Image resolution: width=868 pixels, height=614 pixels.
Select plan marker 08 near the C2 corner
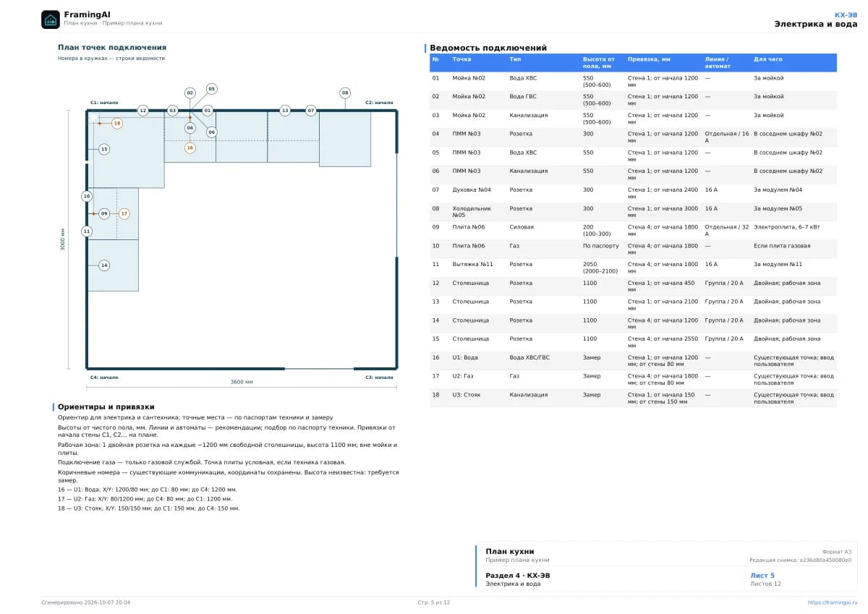[345, 93]
